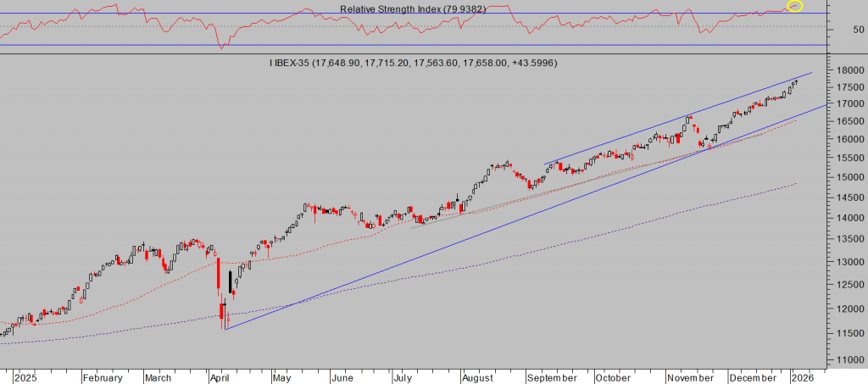Image resolution: width=868 pixels, height=384 pixels.
Task: Click the 2026 label on time axis
Action: point(804,378)
